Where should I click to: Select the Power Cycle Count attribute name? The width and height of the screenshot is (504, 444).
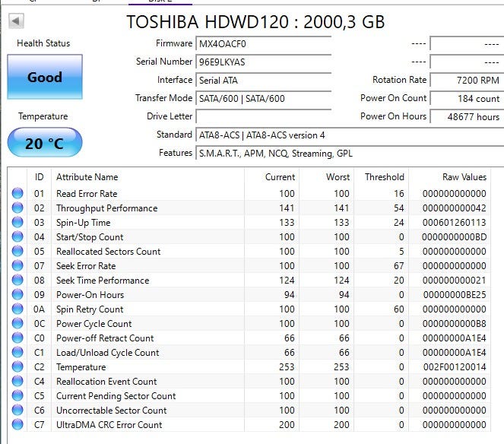94,324
